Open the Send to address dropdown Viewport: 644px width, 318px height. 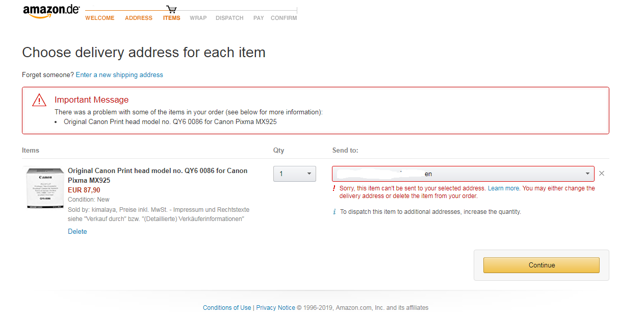click(463, 174)
